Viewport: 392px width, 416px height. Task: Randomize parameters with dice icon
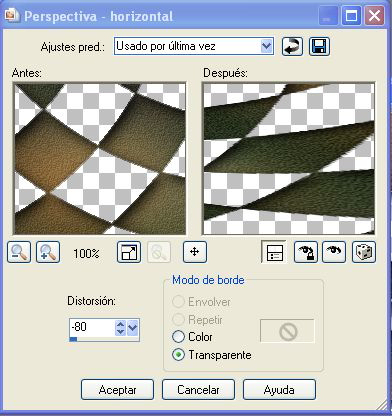(364, 252)
